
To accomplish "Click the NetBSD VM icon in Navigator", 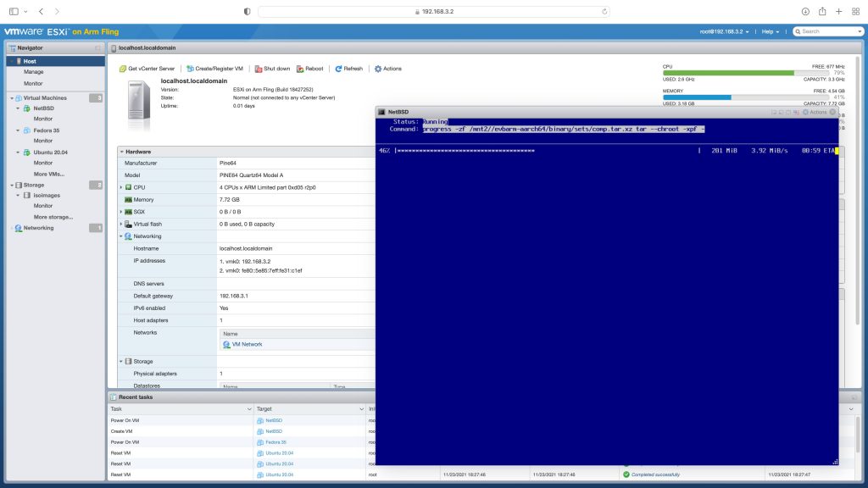I will click(26, 108).
